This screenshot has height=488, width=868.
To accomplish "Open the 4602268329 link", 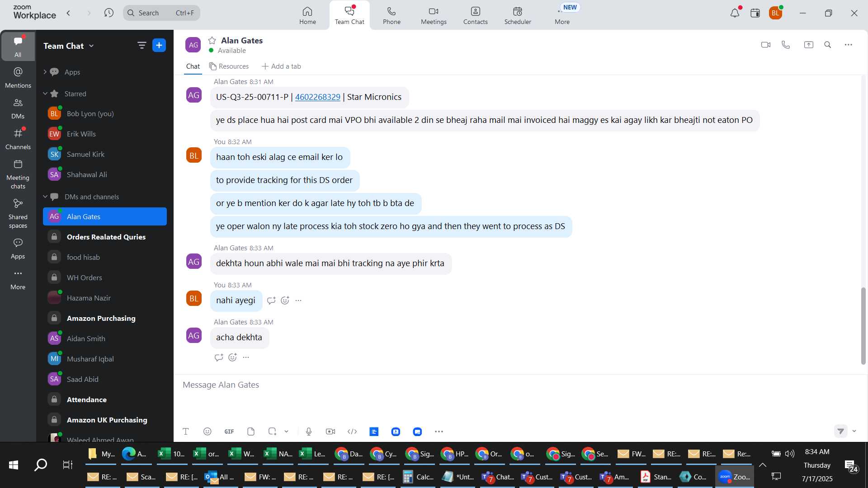I will coord(317,97).
